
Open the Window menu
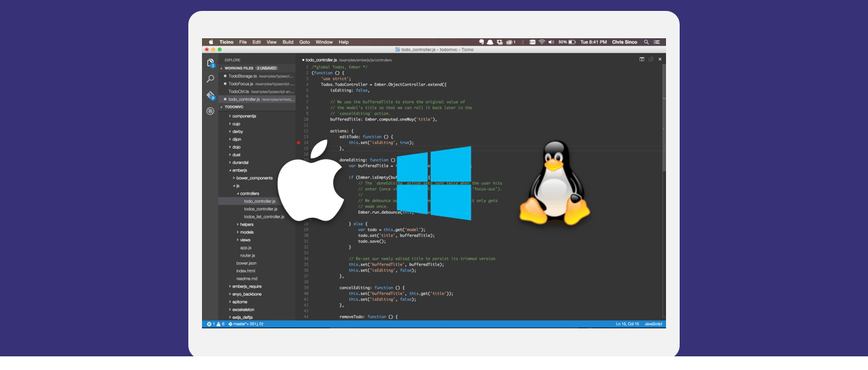(324, 42)
